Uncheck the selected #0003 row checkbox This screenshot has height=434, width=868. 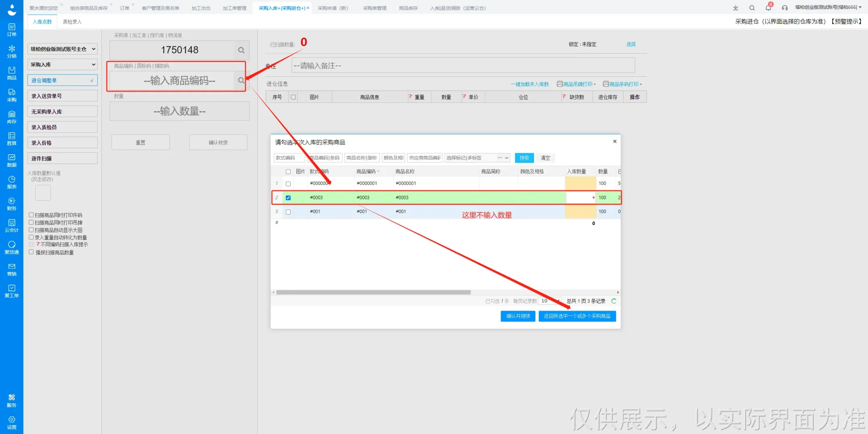point(288,198)
